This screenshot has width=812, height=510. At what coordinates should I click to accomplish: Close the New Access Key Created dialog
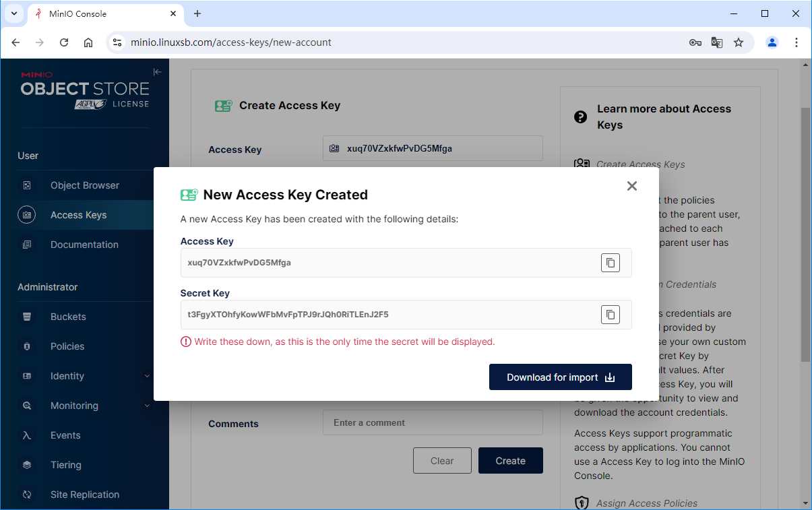[631, 186]
